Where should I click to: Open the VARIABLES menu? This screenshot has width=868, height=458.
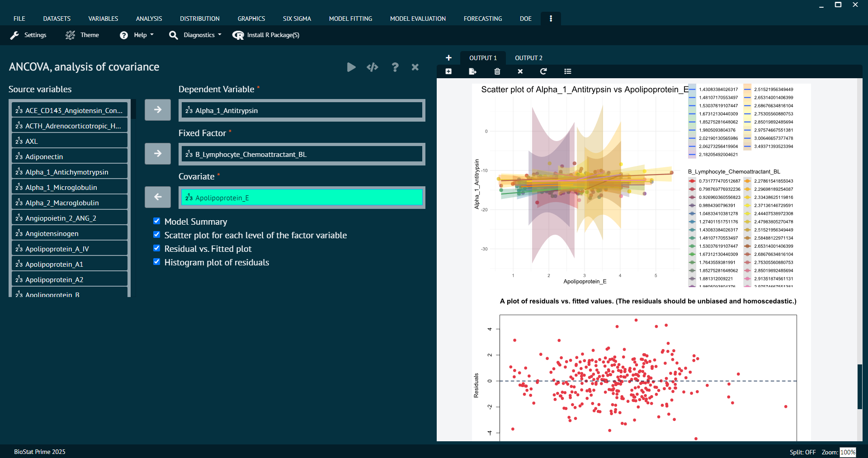(x=103, y=19)
